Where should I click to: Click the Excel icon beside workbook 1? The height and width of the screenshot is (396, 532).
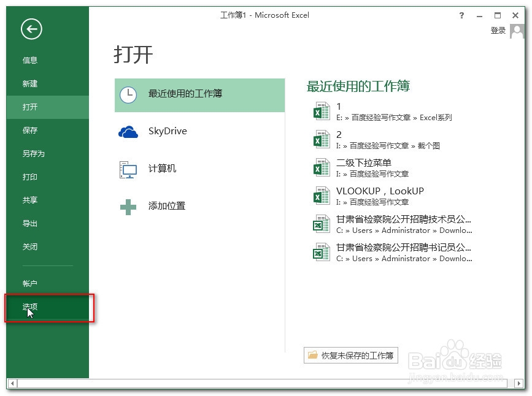coord(321,111)
